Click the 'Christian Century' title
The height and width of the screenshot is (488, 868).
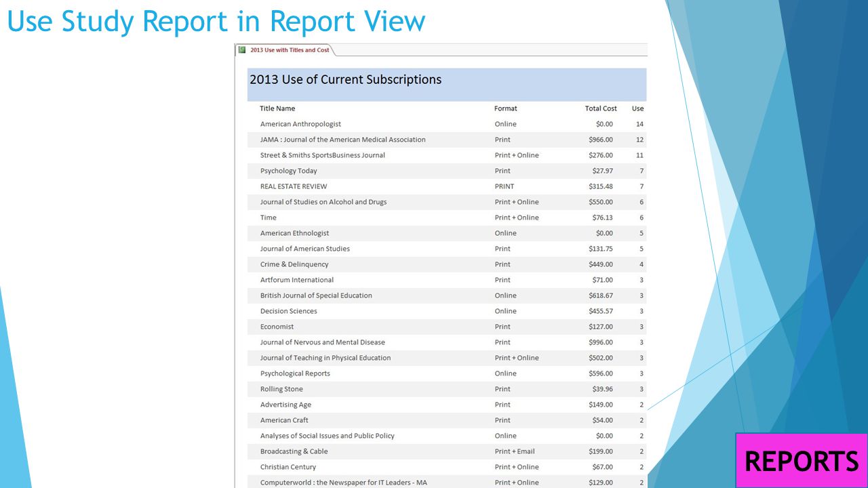point(288,467)
